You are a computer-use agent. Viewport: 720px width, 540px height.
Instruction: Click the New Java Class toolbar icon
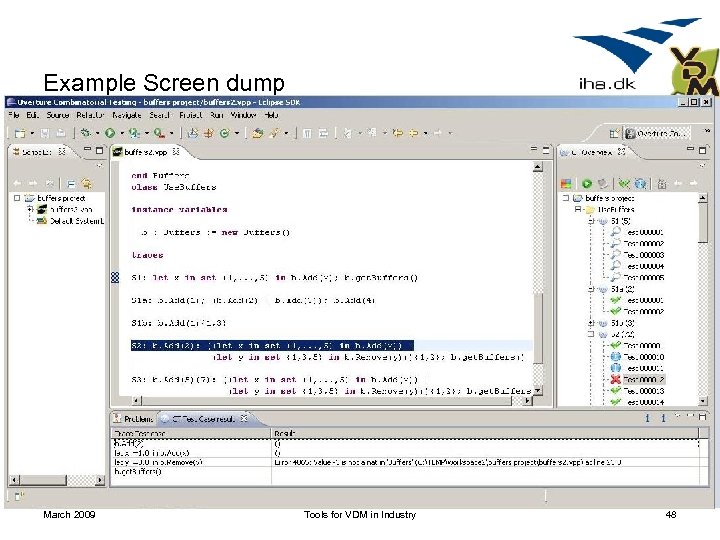225,133
